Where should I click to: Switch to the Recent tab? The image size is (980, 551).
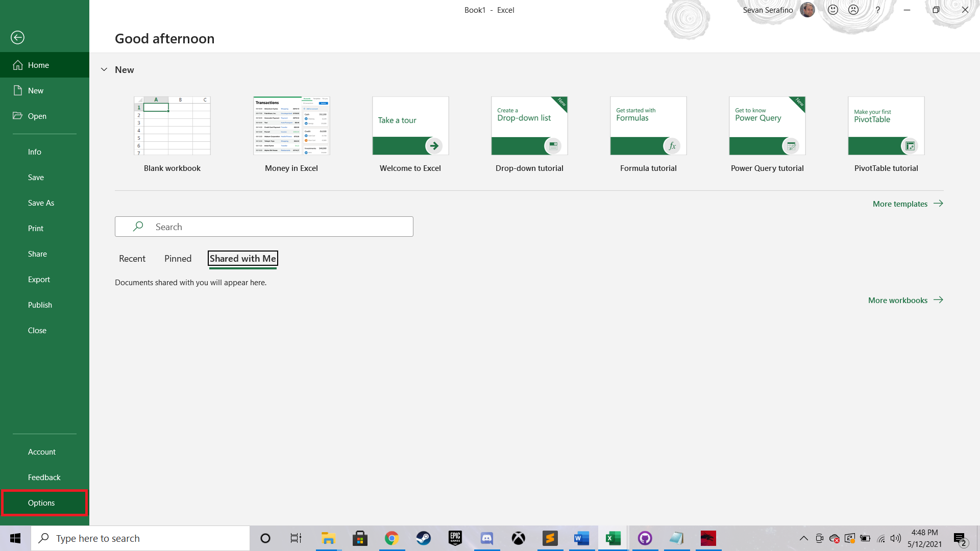(x=132, y=259)
